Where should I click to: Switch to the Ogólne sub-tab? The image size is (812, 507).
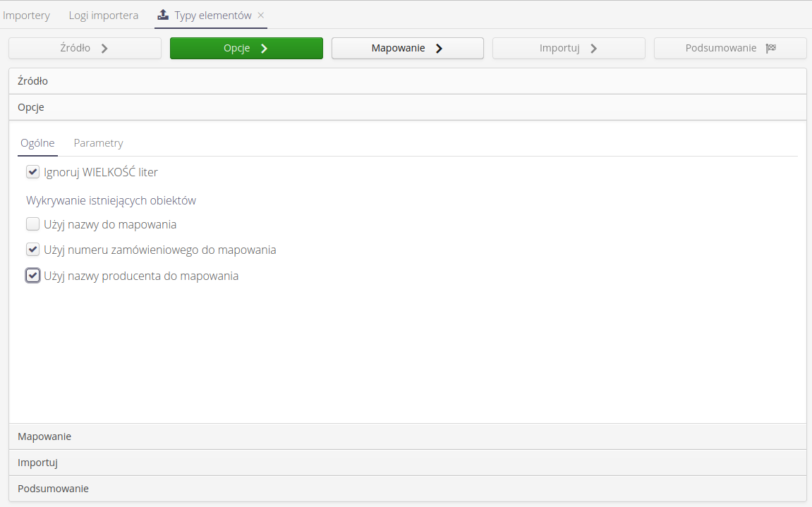[38, 143]
